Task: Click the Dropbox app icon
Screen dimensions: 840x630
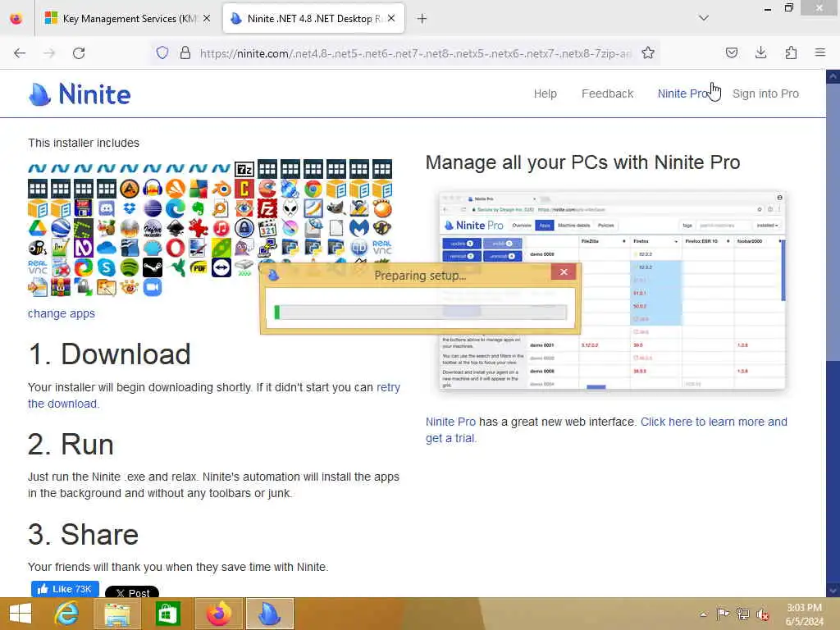Action: pyautogui.click(x=130, y=209)
